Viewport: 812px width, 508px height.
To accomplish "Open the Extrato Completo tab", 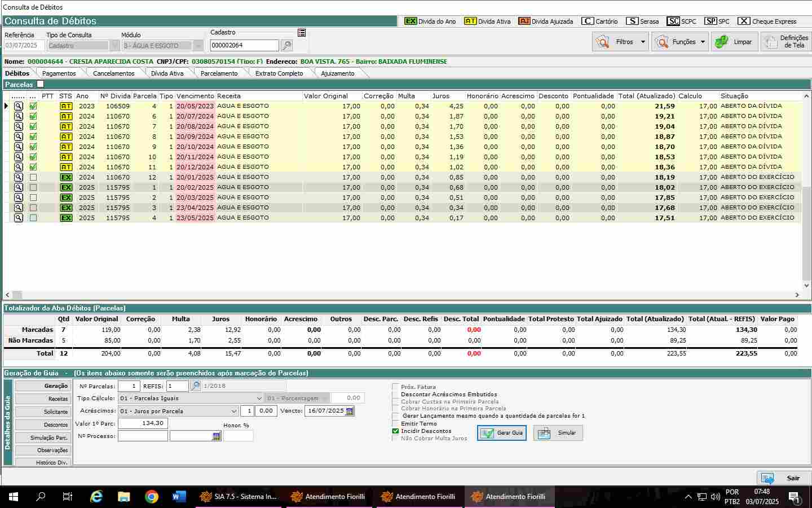I will click(279, 73).
